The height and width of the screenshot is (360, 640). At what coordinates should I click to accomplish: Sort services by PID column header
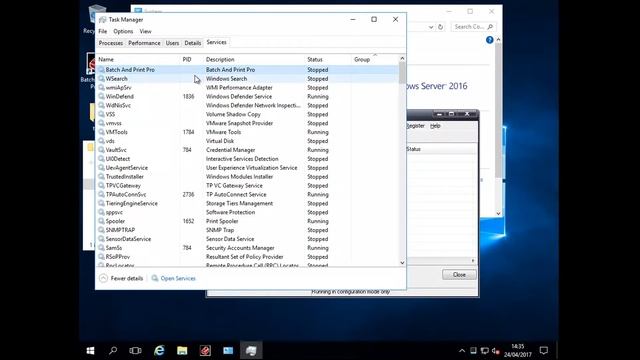click(187, 60)
